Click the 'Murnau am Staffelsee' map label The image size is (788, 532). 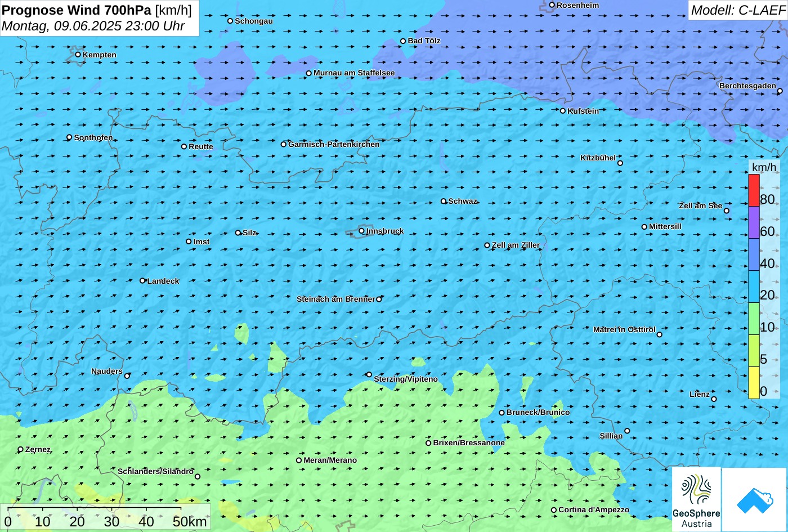pyautogui.click(x=354, y=73)
